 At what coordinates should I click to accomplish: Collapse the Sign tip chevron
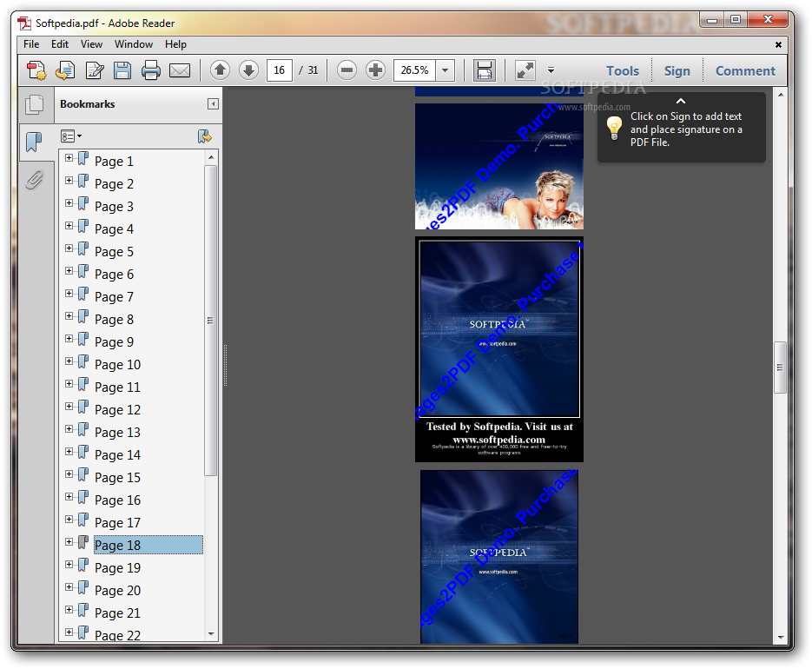pos(681,101)
